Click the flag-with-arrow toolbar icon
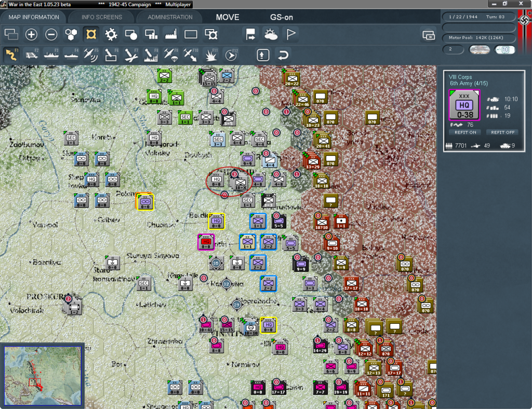The height and width of the screenshot is (409, 532). [x=251, y=34]
